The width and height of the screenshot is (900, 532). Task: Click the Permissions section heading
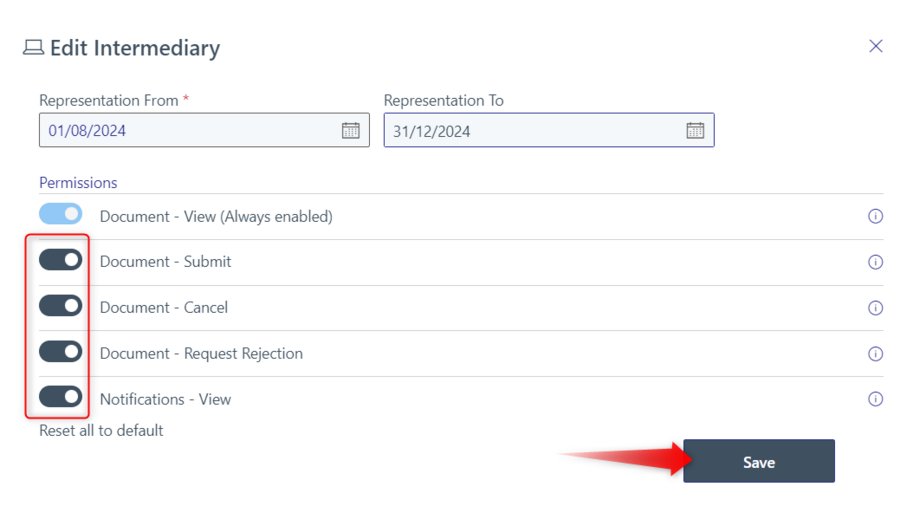(78, 182)
